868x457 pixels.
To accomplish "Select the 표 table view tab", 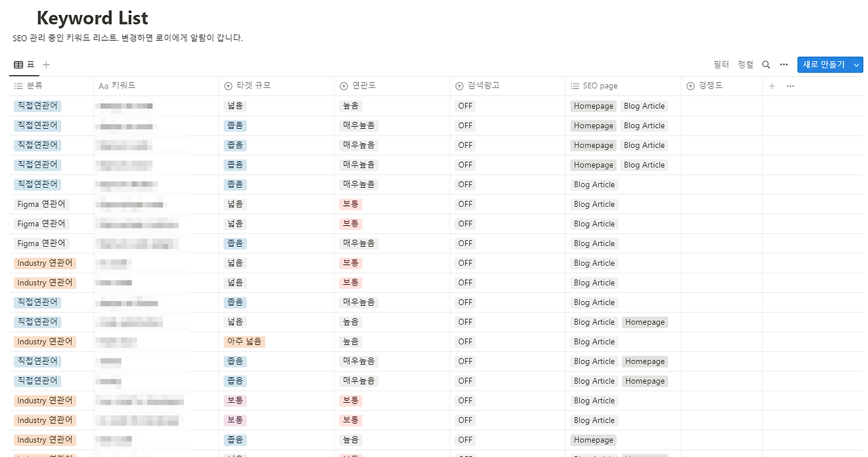I will (24, 64).
